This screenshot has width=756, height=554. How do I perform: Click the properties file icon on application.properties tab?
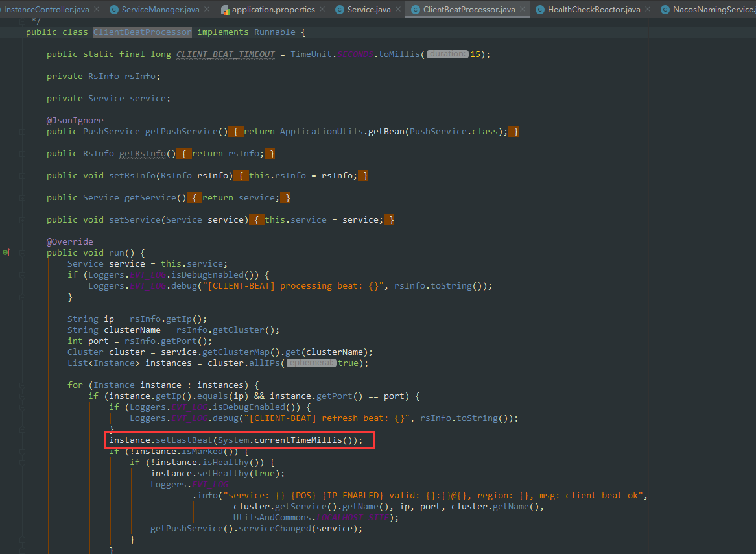[225, 10]
